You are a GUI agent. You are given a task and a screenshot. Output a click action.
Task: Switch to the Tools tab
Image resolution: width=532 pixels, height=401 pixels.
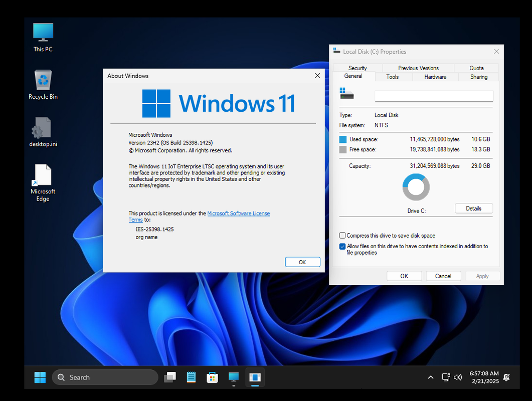(x=393, y=77)
